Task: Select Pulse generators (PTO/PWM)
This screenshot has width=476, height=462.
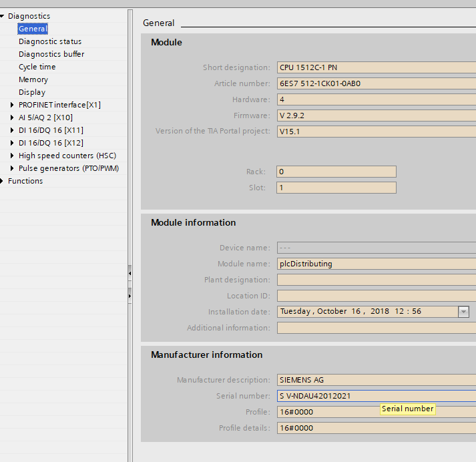Action: (x=68, y=168)
